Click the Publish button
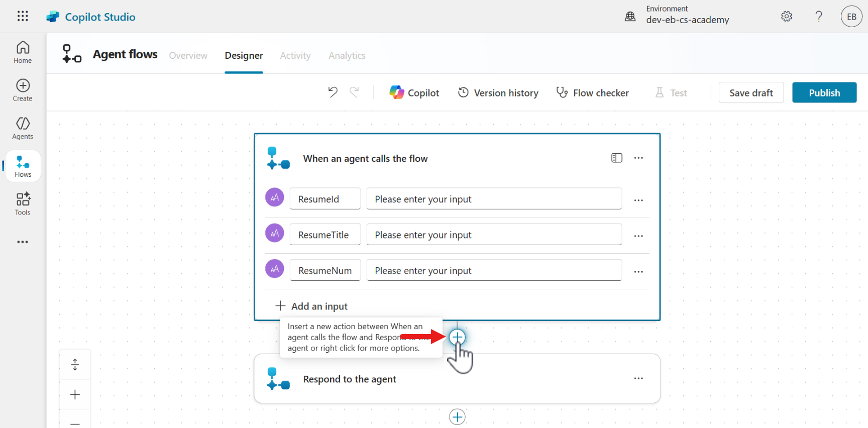 coord(824,93)
